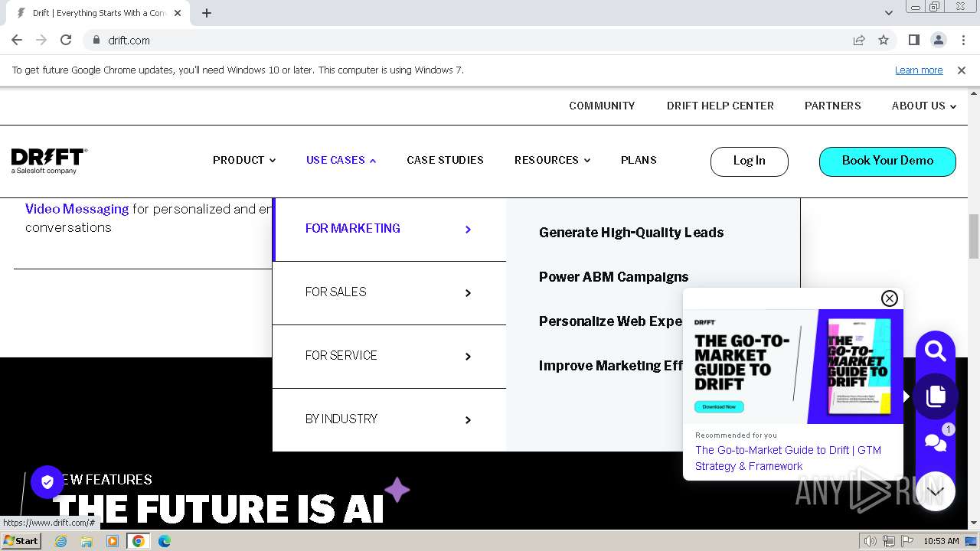
Task: Open a new browser tab
Action: click(x=207, y=13)
